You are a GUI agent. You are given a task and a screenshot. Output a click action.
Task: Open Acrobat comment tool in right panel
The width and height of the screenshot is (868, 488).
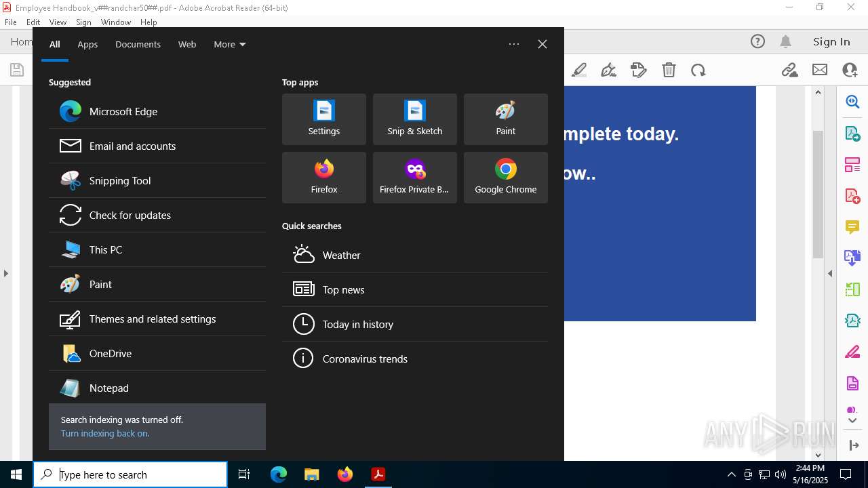[852, 227]
